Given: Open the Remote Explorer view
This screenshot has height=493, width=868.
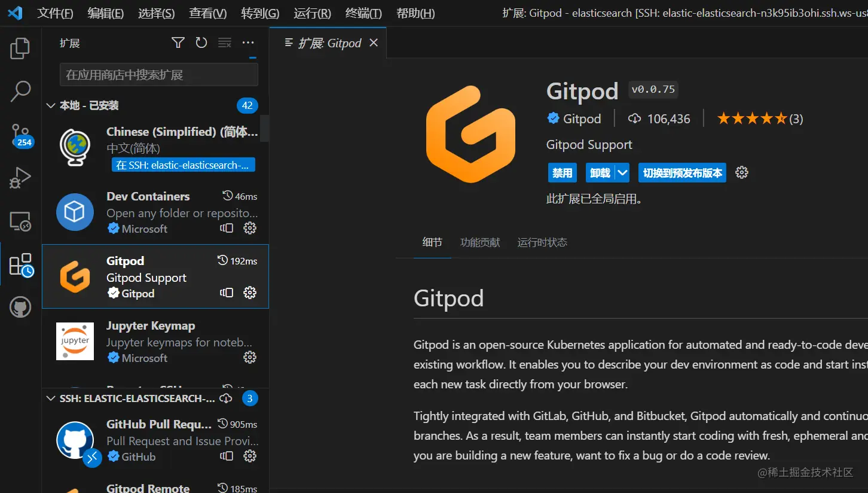Looking at the screenshot, I should pos(20,221).
